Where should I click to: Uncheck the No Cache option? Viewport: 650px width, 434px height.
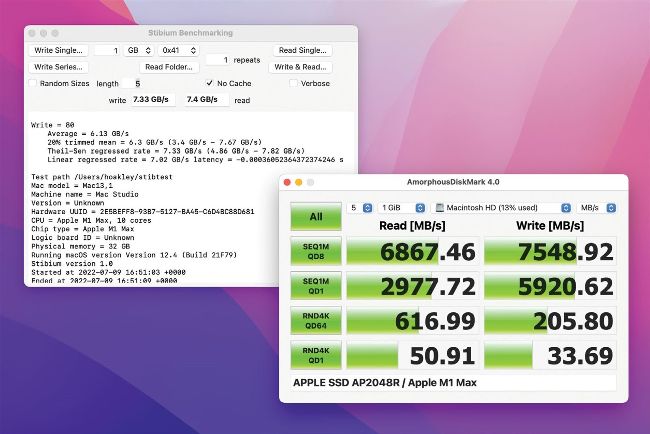coord(209,84)
